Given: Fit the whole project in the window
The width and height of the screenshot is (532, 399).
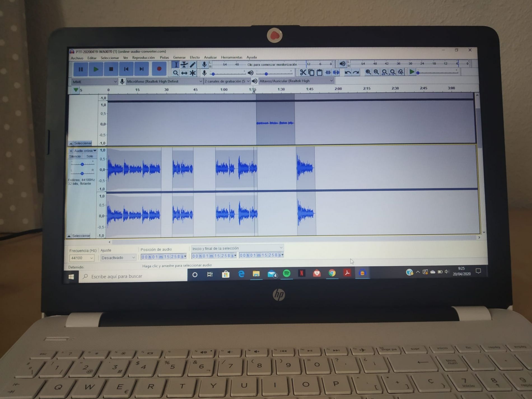Looking at the screenshot, I should coord(393,72).
